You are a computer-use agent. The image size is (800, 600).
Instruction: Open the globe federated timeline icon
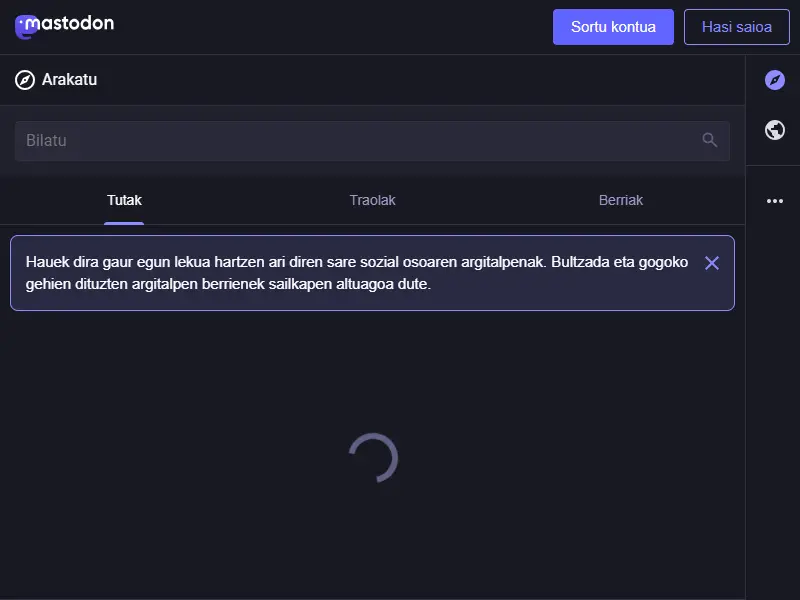[774, 130]
